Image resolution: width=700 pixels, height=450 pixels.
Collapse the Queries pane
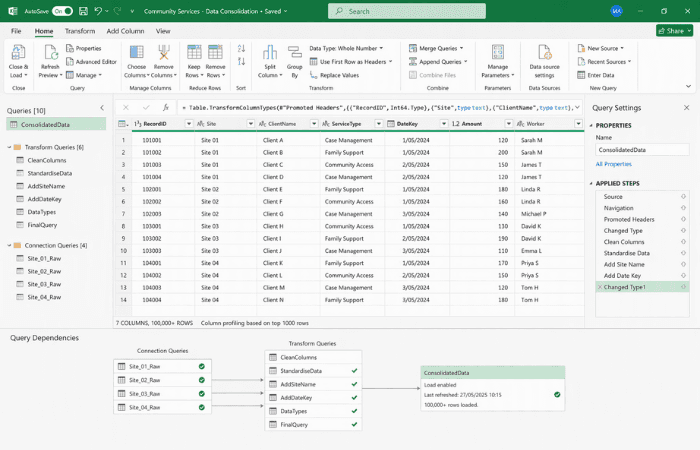pyautogui.click(x=102, y=108)
